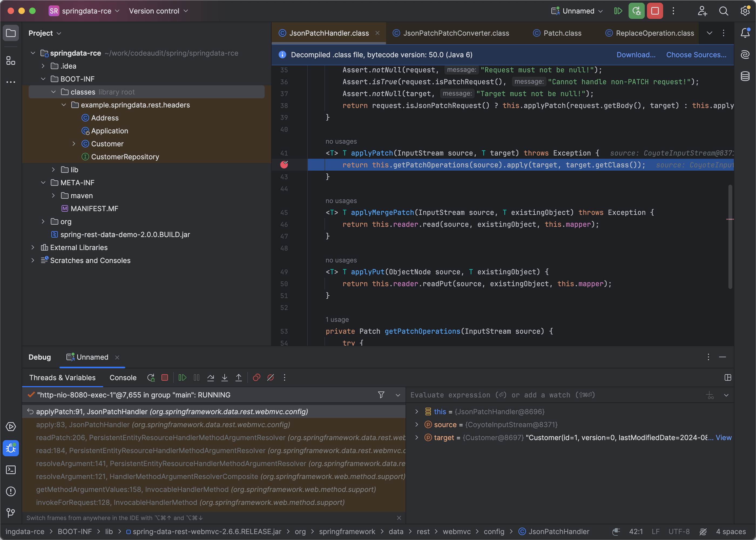Click the View Breakpoints icon
756x540 pixels.
point(256,377)
